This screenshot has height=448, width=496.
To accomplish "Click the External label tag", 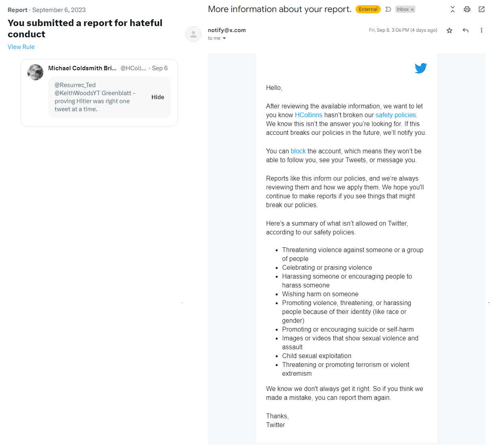I will pyautogui.click(x=368, y=9).
